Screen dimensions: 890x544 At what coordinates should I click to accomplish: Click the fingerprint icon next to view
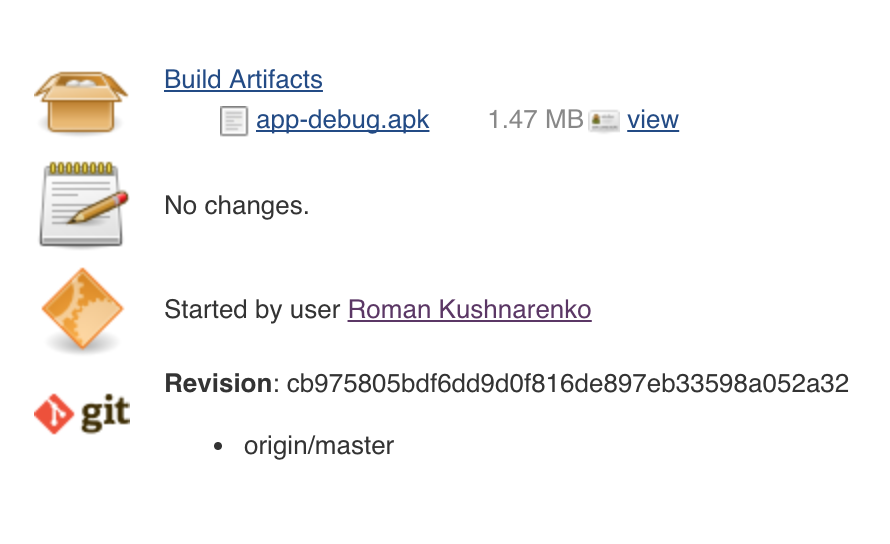pos(604,121)
